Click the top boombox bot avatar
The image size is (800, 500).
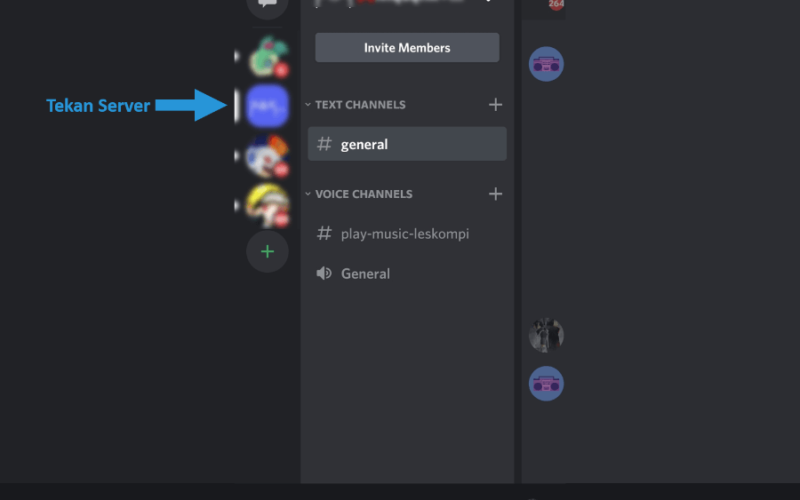(546, 64)
